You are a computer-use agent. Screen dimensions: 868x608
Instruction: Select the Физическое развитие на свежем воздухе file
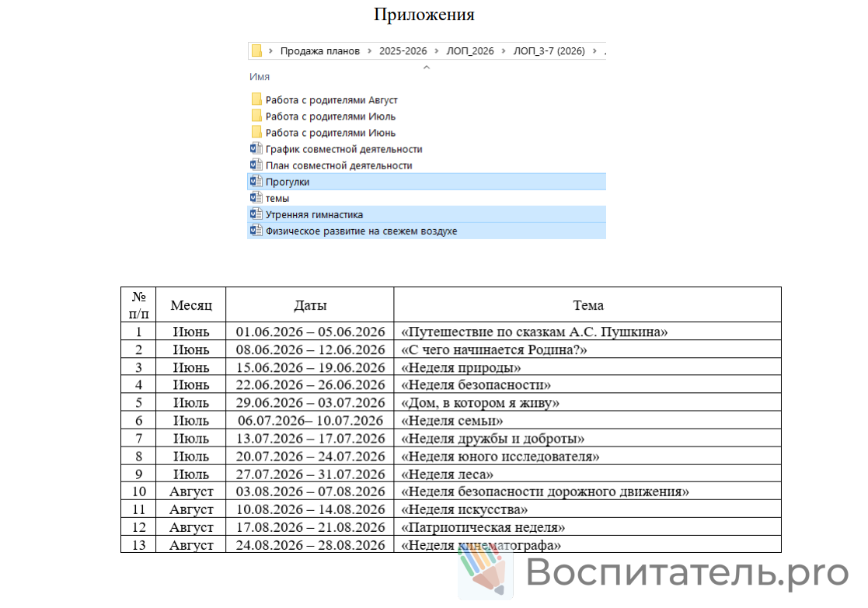361,231
